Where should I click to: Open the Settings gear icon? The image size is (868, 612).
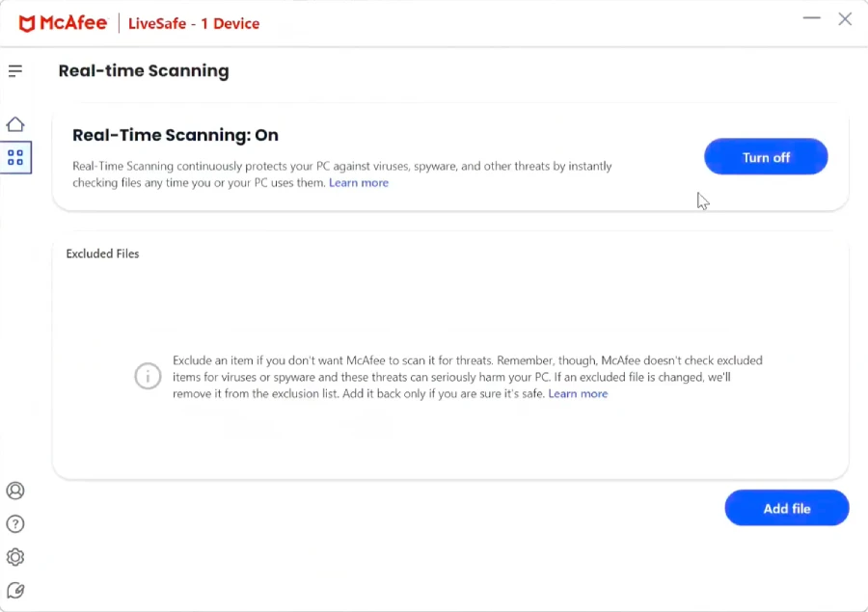coord(14,557)
